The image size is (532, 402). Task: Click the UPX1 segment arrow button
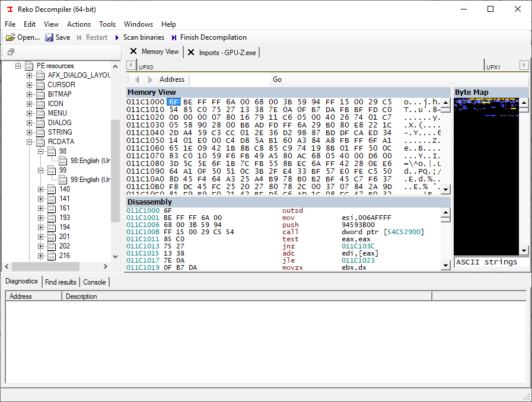tap(523, 65)
